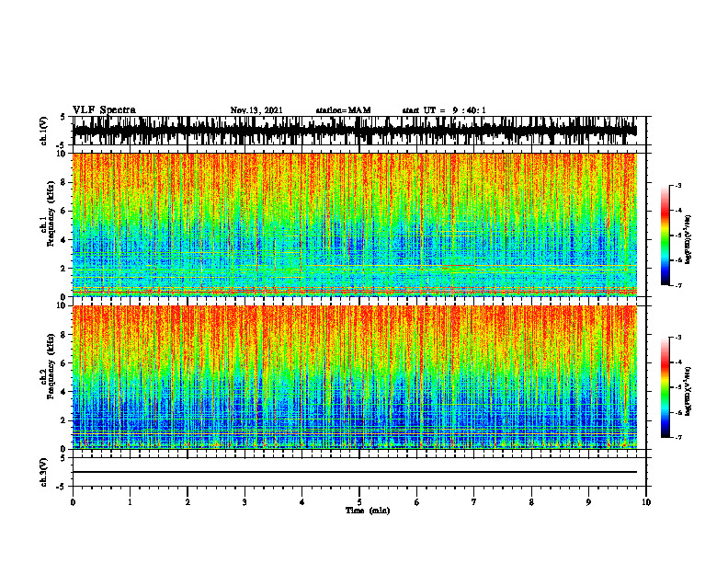Click the 2 kHz tick on ch.1 frequency axis
Viewport: 728px width, 563px height.
coord(63,269)
